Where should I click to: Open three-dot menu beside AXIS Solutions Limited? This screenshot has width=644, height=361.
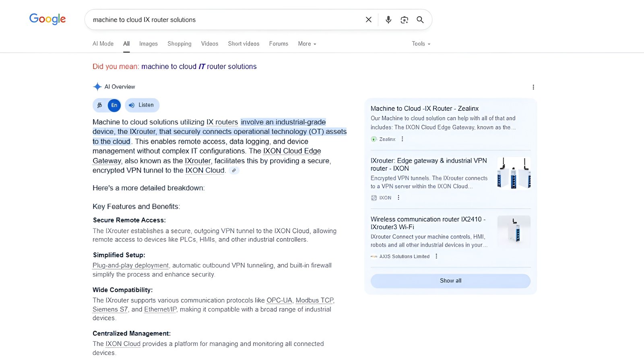coord(436,256)
